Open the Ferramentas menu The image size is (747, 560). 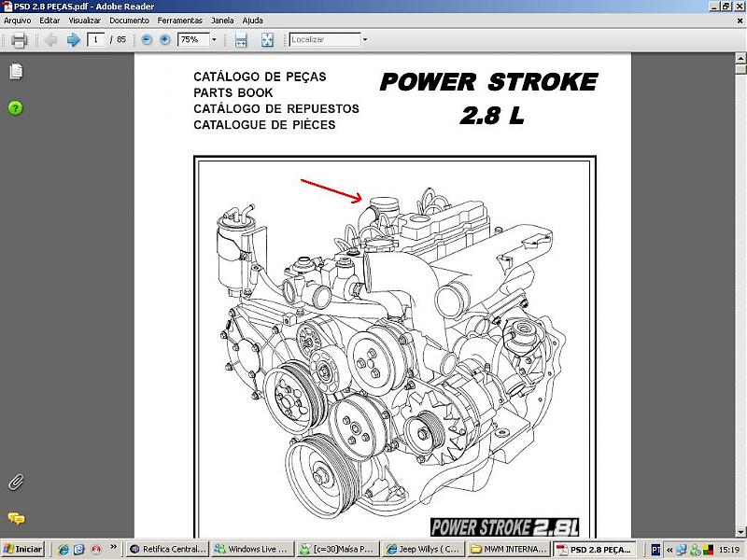click(179, 21)
